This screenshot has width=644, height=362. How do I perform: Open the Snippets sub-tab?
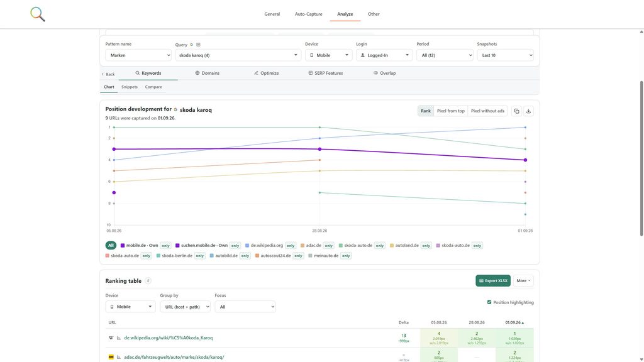[130, 87]
